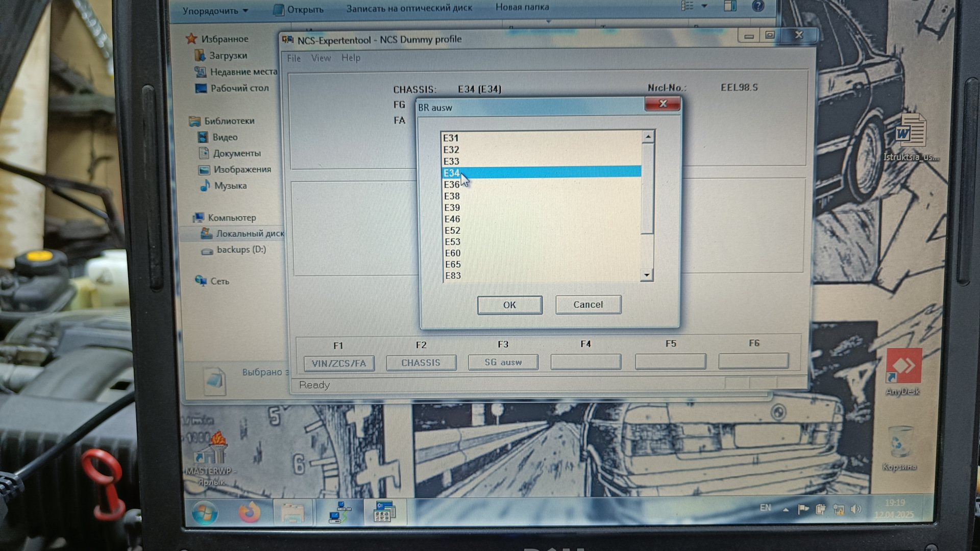Open Windows Explorer taskbar icon
This screenshot has height=551, width=980.
pyautogui.click(x=292, y=512)
